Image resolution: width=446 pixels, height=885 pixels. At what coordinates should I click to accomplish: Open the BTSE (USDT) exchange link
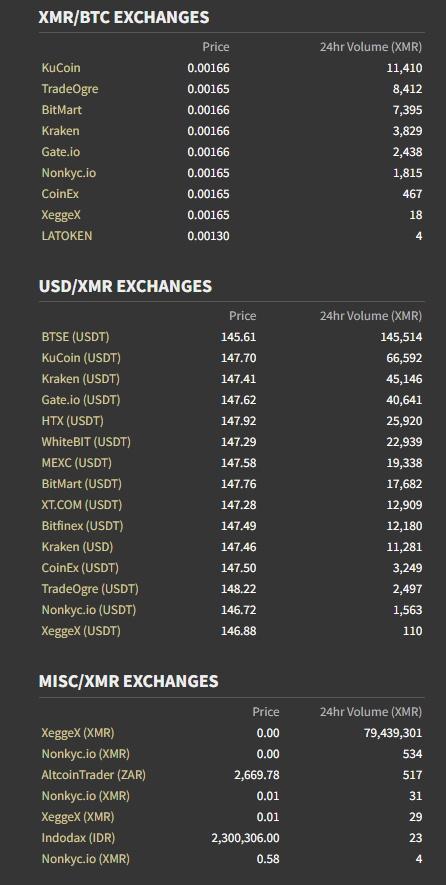coord(75,337)
